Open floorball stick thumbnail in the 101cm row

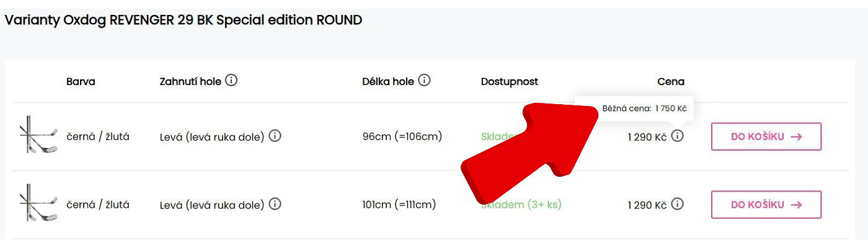point(38,203)
